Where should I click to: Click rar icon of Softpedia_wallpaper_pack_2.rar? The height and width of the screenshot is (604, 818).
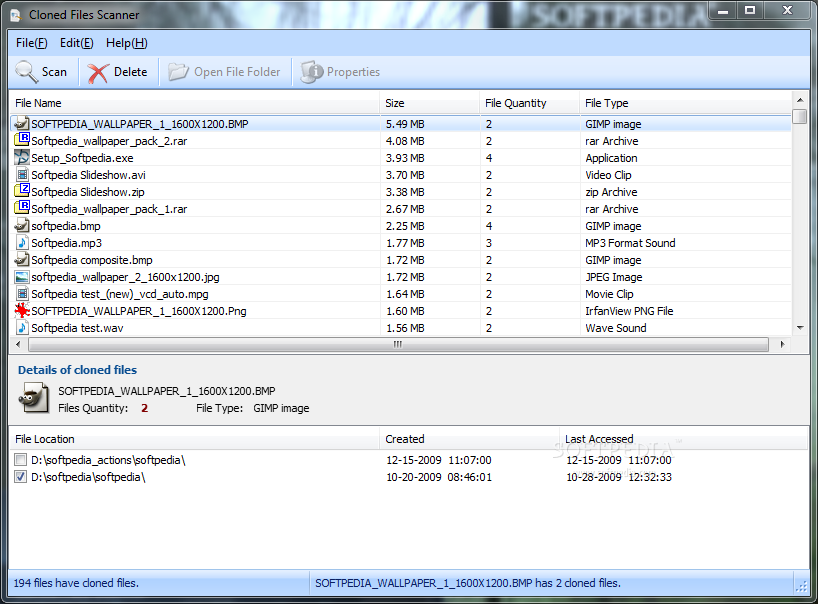(x=21, y=140)
